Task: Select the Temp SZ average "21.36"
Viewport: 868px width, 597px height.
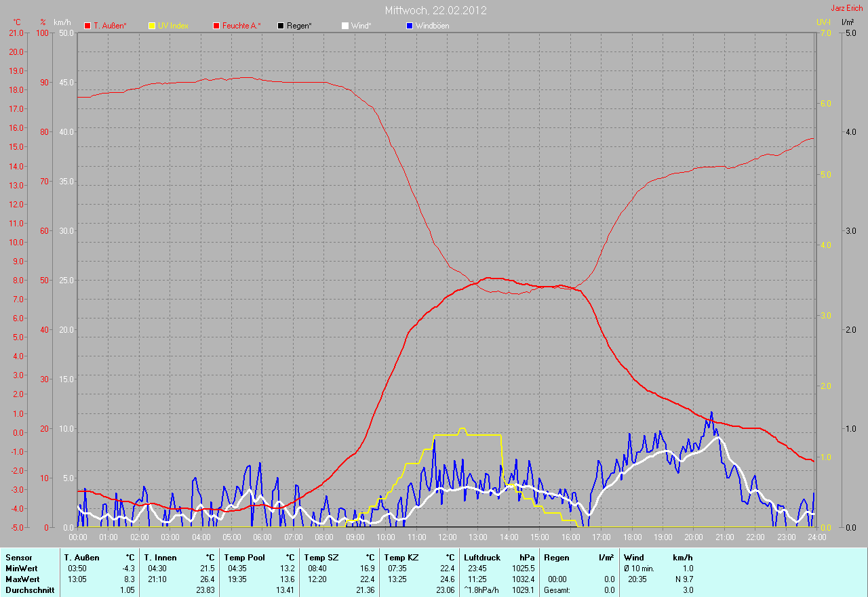Action: point(366,590)
